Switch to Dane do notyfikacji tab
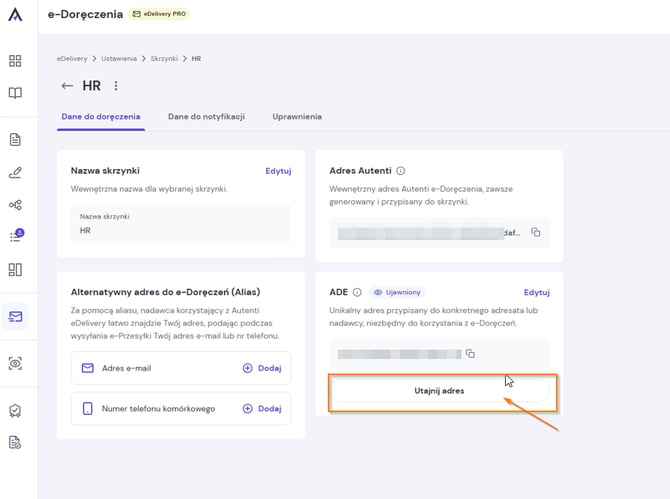The width and height of the screenshot is (670, 499). click(206, 117)
